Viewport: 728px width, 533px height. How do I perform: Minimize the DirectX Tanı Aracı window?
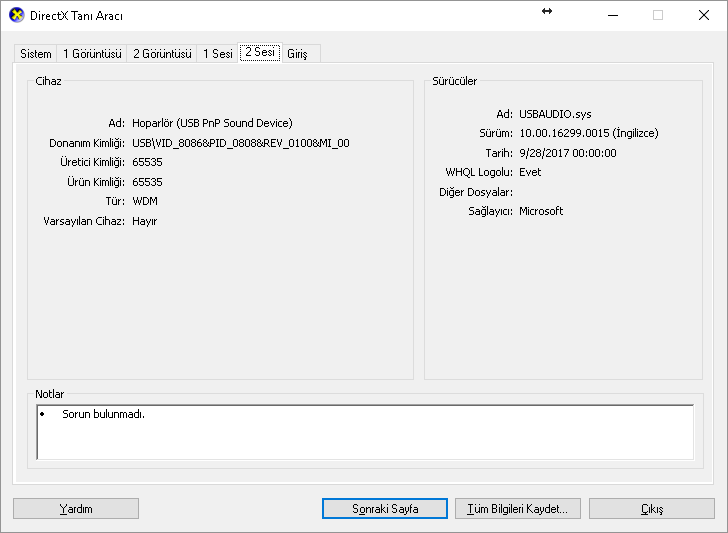[x=612, y=15]
